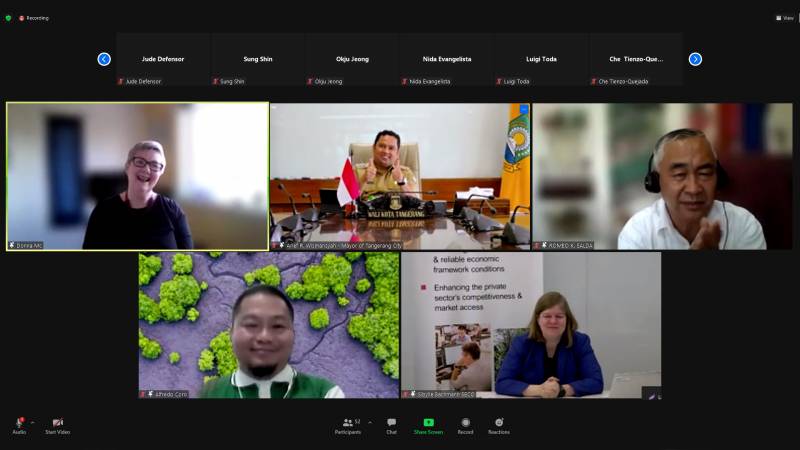Screen dimensions: 800x450
Task: Click the green encryption shield icon
Action: pyautogui.click(x=8, y=18)
